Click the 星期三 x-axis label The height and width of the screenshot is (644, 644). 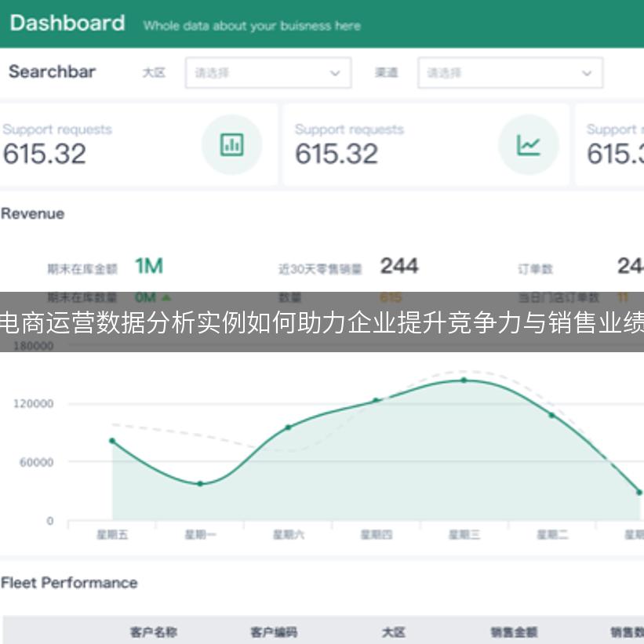point(464,534)
